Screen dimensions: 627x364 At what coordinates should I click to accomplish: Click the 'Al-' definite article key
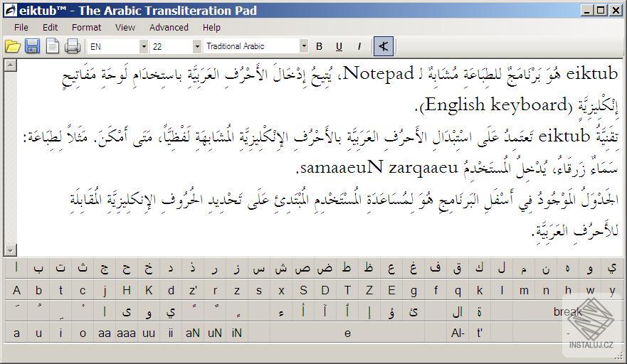pyautogui.click(x=458, y=333)
